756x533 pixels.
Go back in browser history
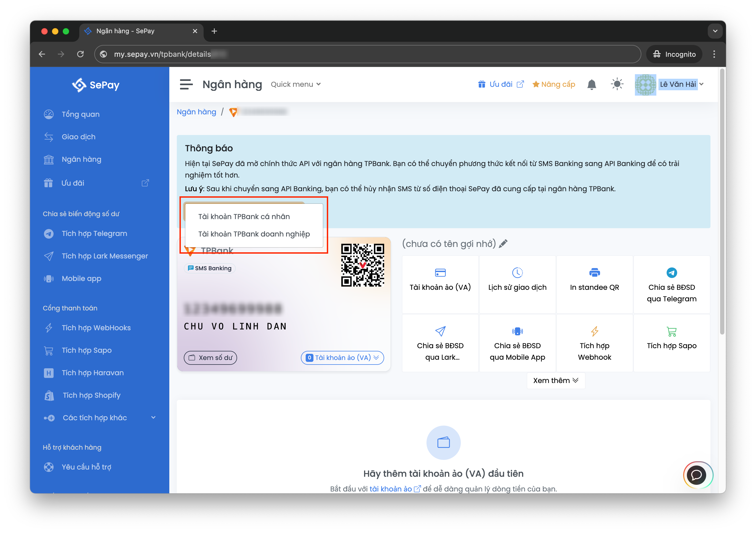tap(42, 54)
